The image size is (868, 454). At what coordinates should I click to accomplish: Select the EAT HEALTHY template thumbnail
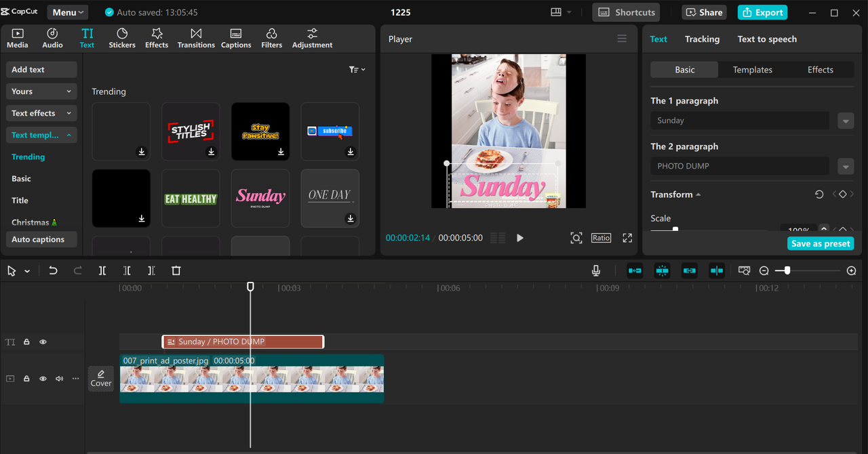pyautogui.click(x=191, y=199)
